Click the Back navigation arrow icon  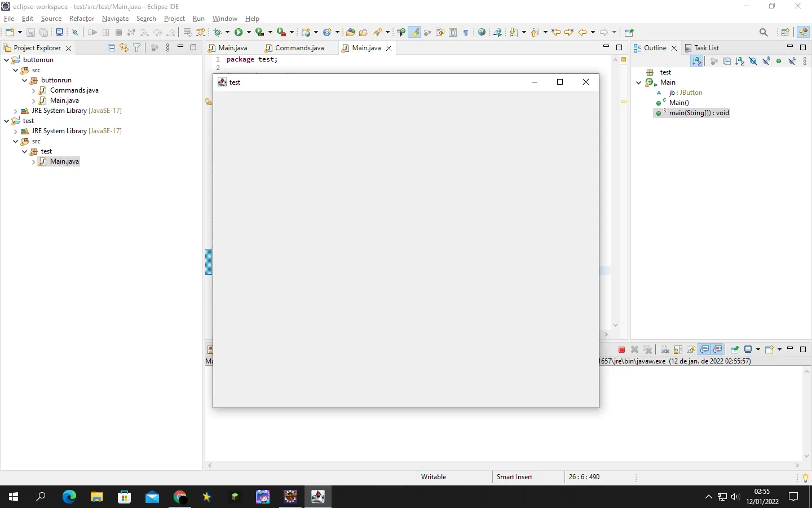click(582, 32)
